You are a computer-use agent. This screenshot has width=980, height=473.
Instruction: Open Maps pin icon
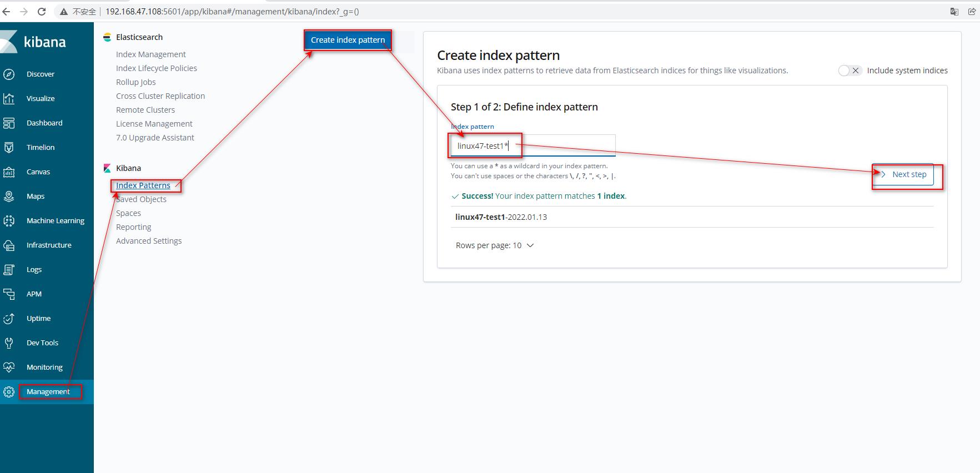pos(9,197)
